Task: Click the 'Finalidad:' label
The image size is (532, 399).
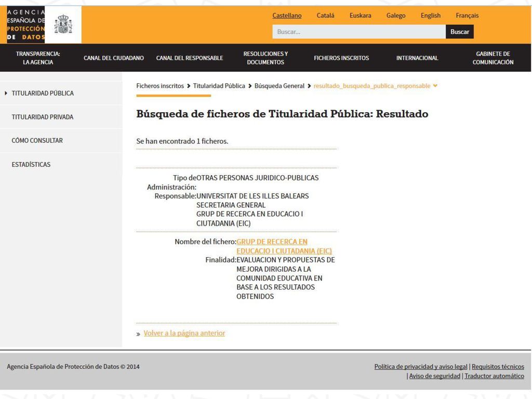Action: tap(220, 260)
